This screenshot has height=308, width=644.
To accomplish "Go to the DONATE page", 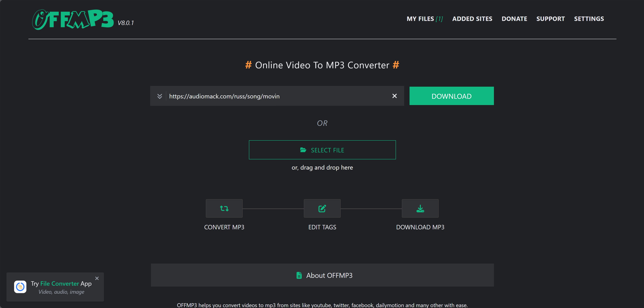I will coord(514,19).
